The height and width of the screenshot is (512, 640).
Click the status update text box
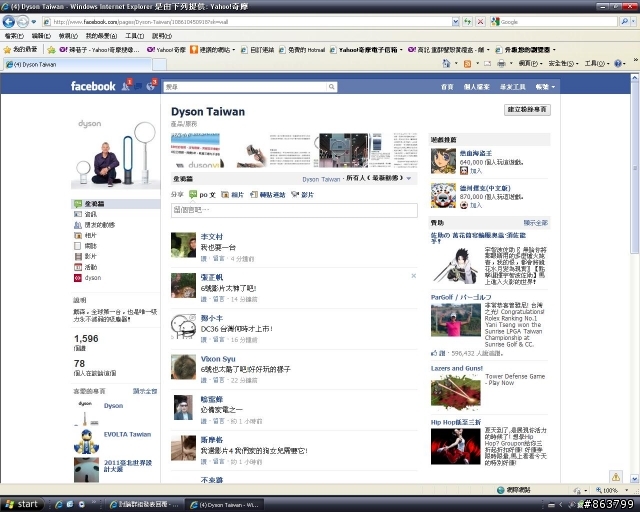(x=294, y=210)
